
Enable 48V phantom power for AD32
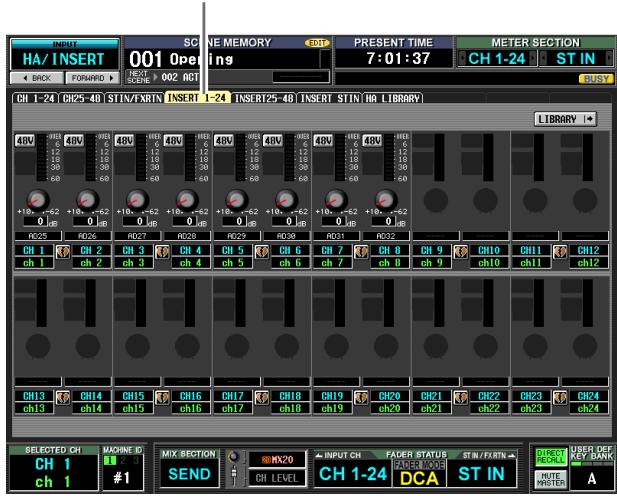[x=373, y=141]
